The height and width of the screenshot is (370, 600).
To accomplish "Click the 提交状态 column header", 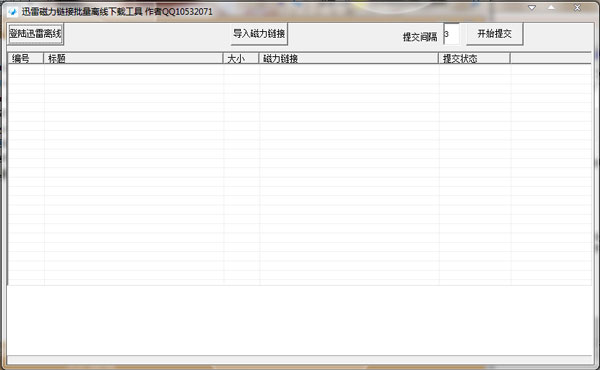I will (x=474, y=58).
